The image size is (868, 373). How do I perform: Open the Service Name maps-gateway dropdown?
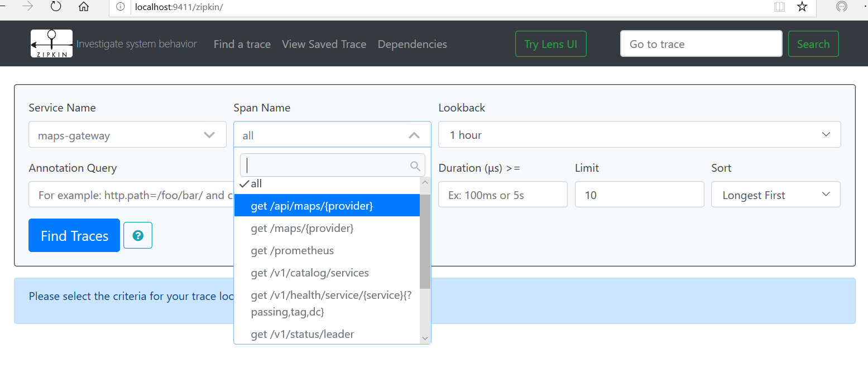coord(127,135)
